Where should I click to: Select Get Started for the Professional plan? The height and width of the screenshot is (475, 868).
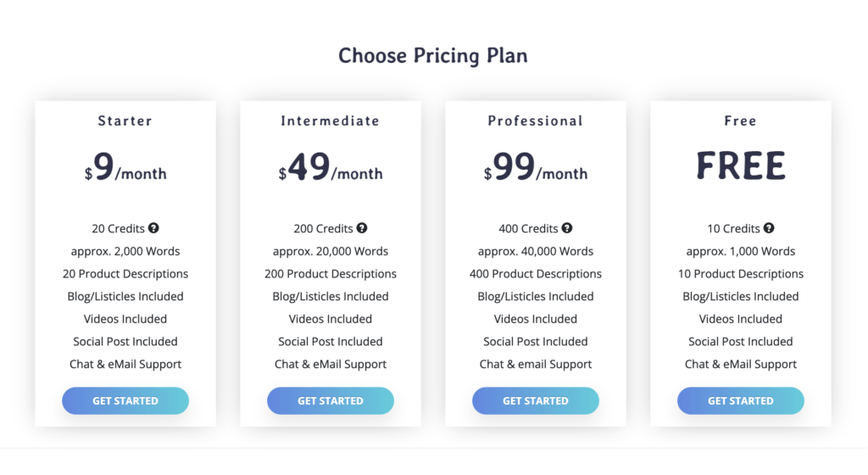536,401
